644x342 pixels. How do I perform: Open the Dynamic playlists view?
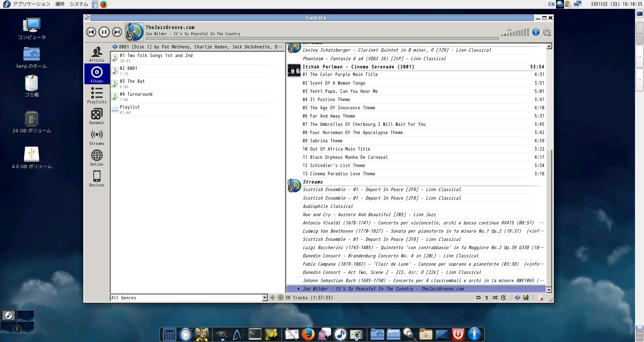(96, 116)
